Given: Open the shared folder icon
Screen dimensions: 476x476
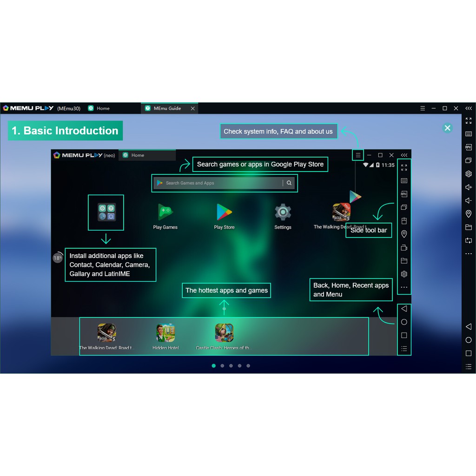Looking at the screenshot, I should pos(469,227).
